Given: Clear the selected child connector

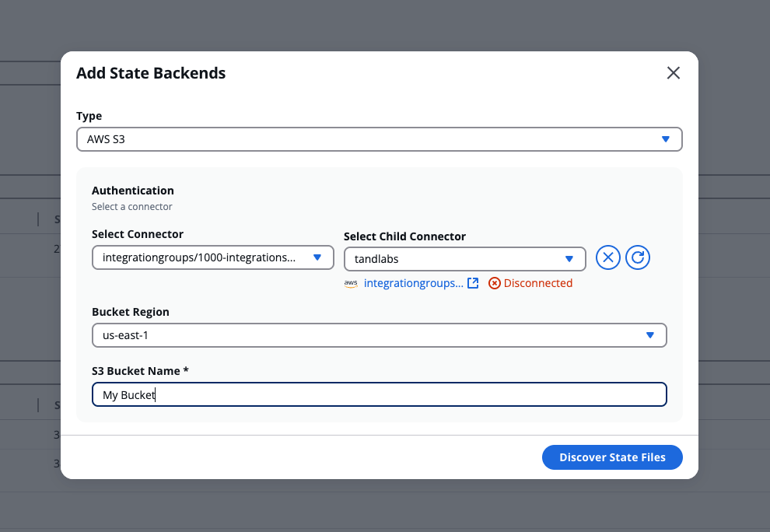Looking at the screenshot, I should click(608, 257).
